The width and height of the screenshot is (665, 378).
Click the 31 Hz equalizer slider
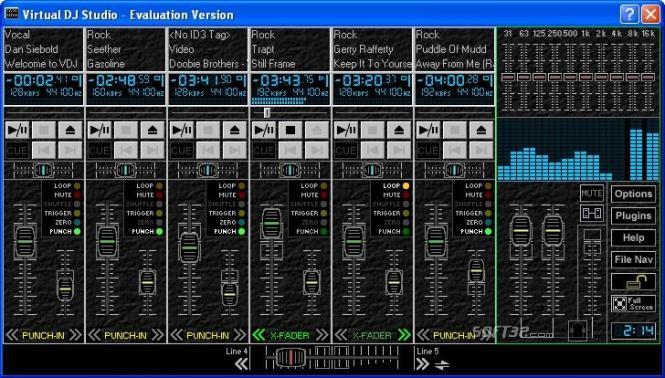(508, 77)
